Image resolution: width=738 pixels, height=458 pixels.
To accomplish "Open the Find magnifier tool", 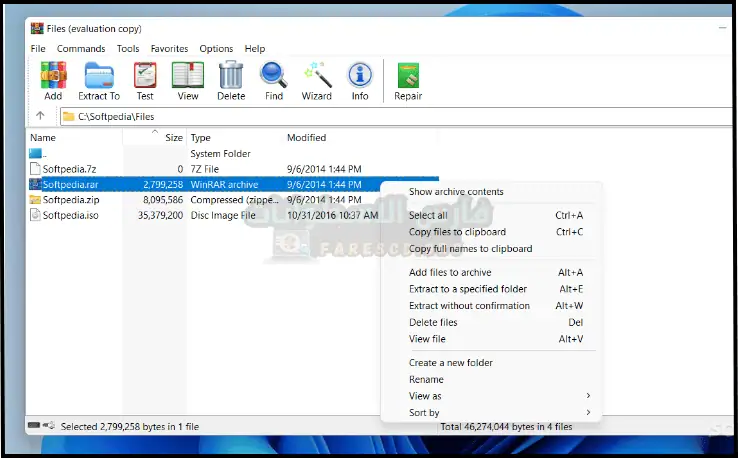I will 274,80.
